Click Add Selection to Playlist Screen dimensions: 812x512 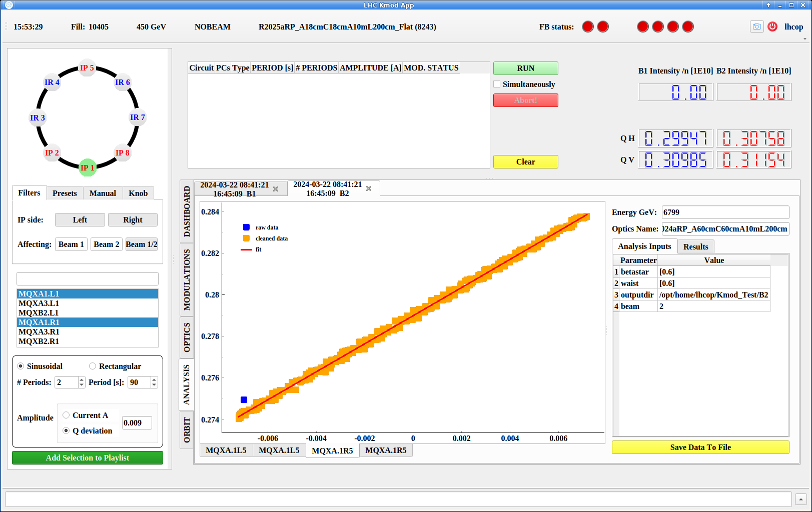[x=88, y=457]
